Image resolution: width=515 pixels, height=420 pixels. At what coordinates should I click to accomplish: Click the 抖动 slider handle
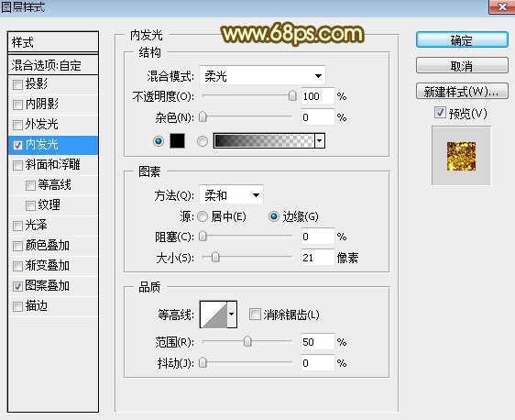pyautogui.click(x=203, y=363)
